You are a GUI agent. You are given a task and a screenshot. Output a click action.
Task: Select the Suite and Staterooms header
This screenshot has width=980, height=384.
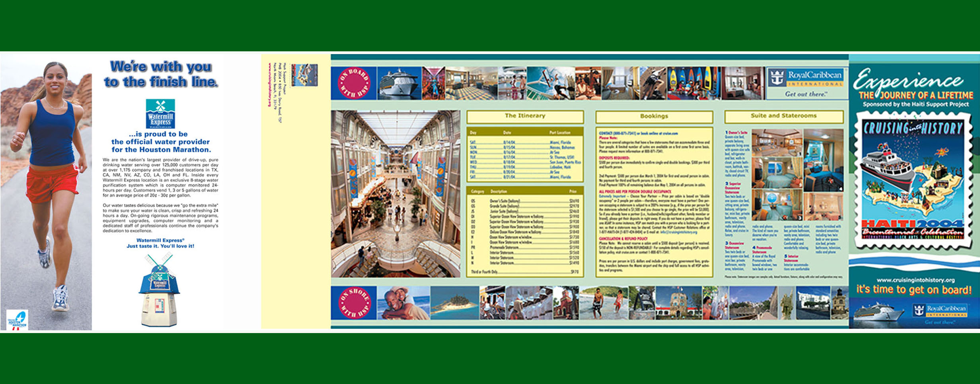pos(783,116)
